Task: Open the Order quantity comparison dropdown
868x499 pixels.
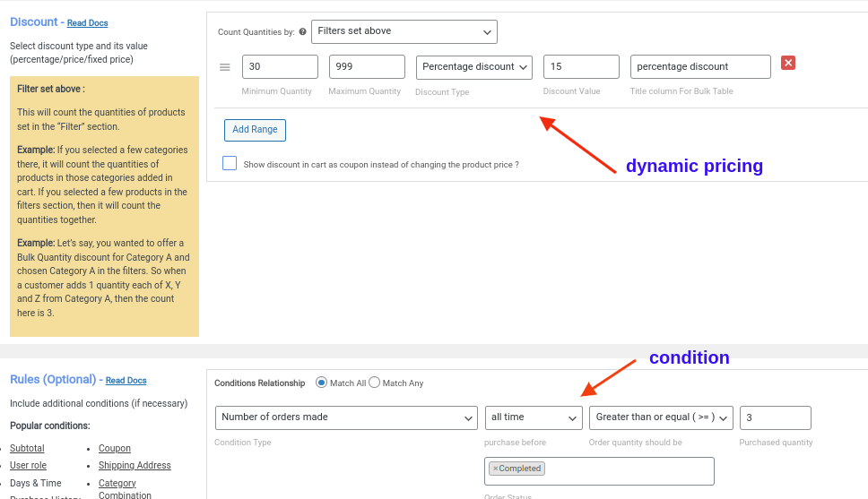Action: [661, 417]
